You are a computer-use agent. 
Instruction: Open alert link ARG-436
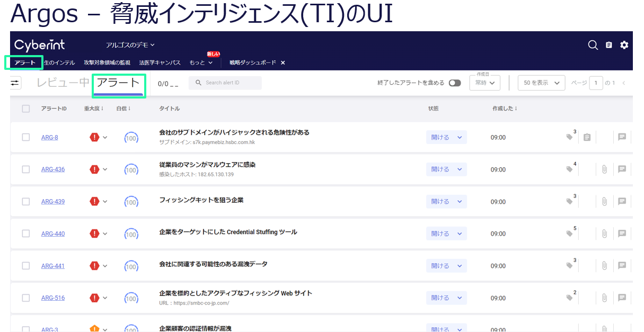point(53,169)
